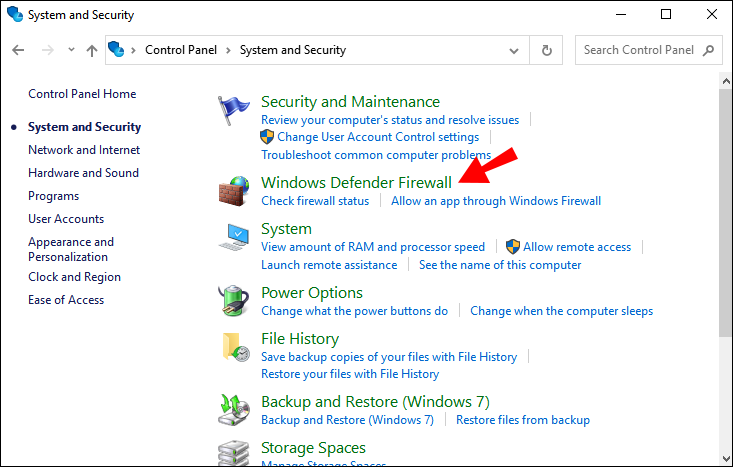The image size is (733, 467).
Task: Click the Storage Spaces drives icon
Action: click(x=234, y=453)
